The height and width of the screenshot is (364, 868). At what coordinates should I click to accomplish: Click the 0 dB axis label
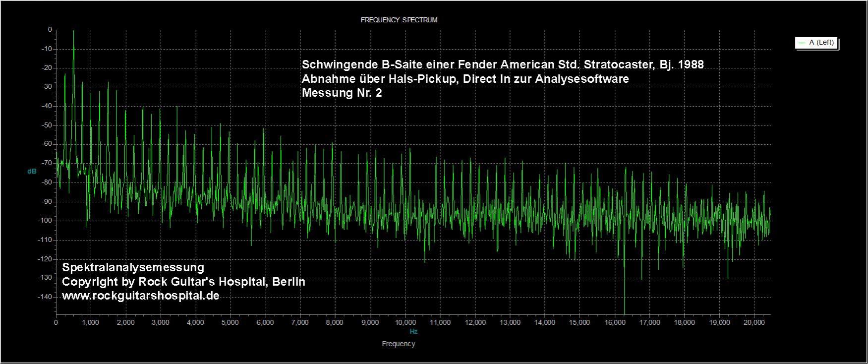tap(50, 30)
